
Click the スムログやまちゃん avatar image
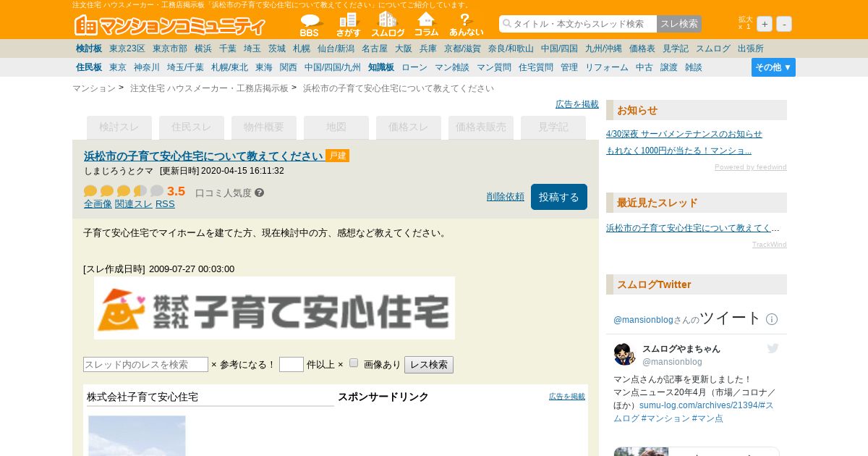coord(624,355)
